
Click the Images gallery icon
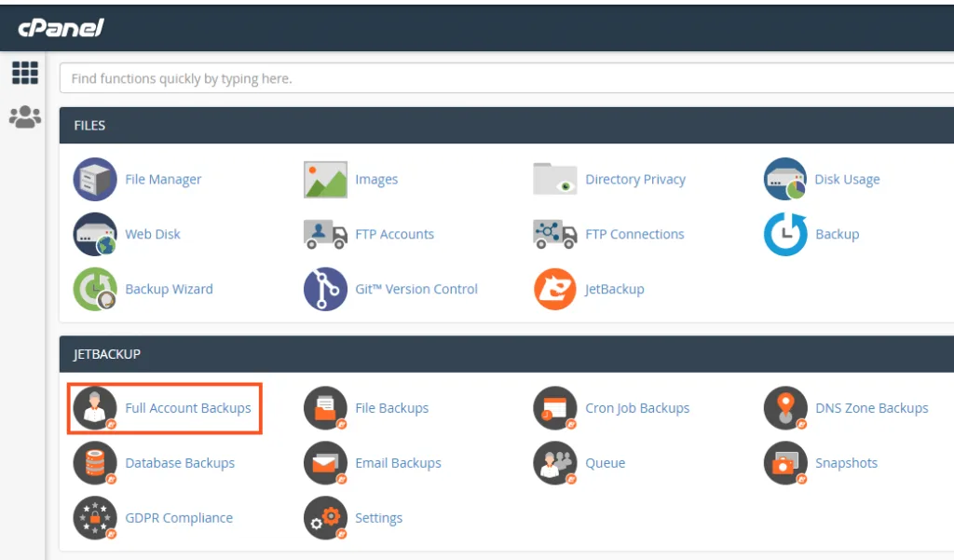point(325,179)
